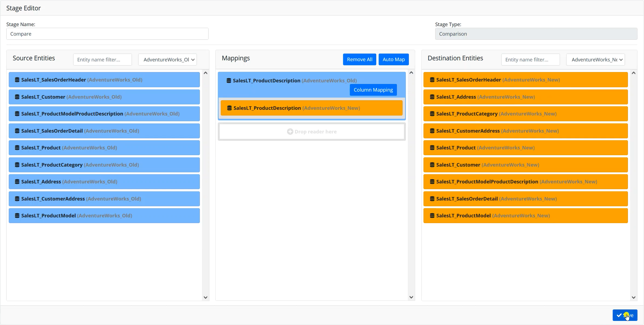
Task: Click database icon of source SalesLT_Product
Action: click(17, 148)
